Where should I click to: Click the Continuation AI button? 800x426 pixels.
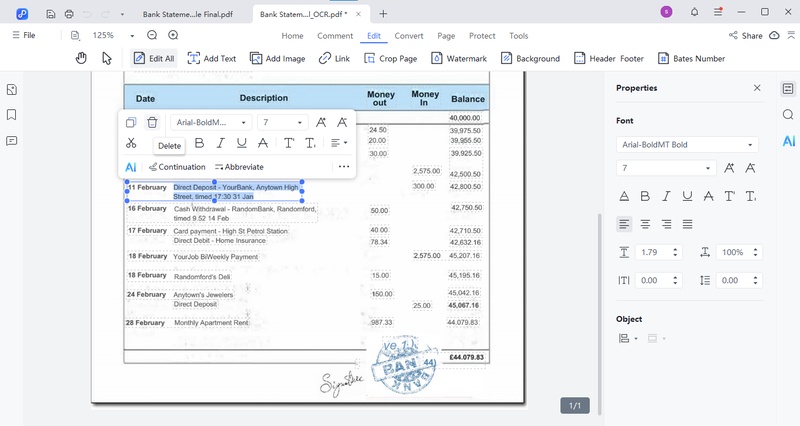177,167
